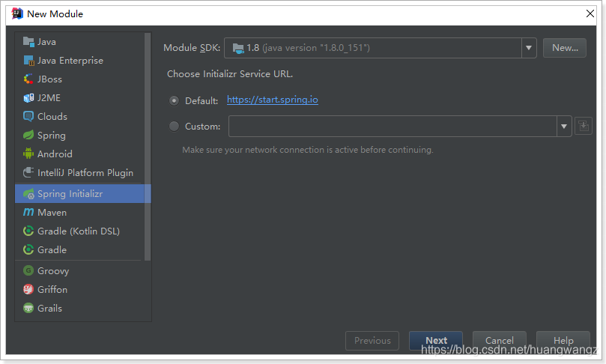Select Android module type
This screenshot has width=606, height=364.
(79, 154)
